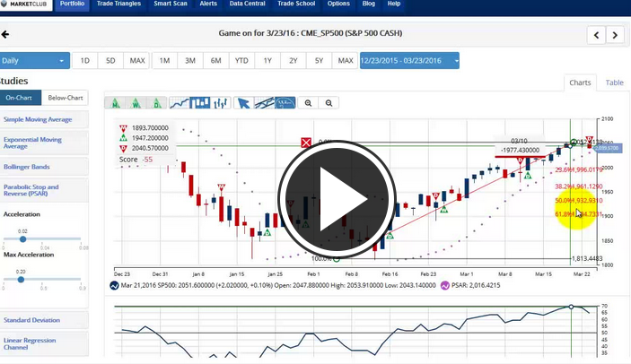Click the zoom in magnifier icon

pyautogui.click(x=310, y=103)
